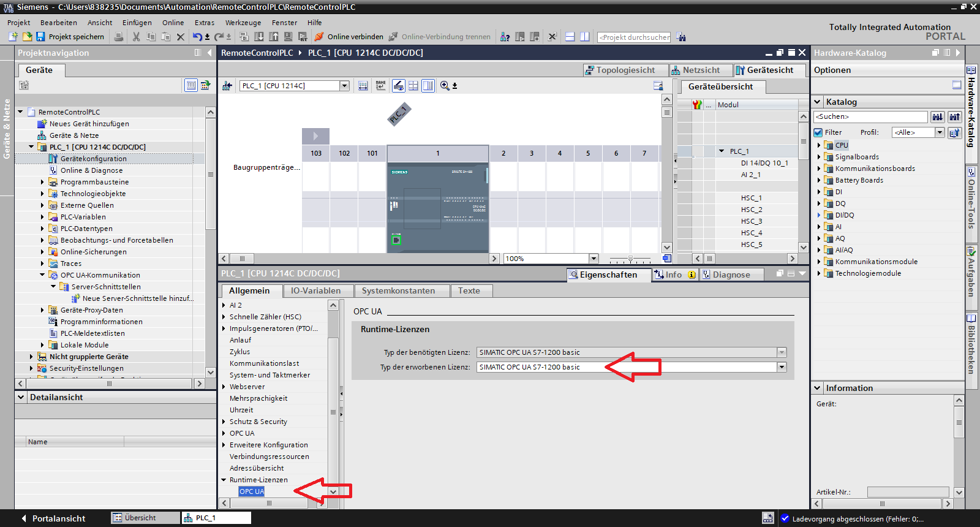
Task: Open 'Online & Diagnose' tree item
Action: pos(91,170)
